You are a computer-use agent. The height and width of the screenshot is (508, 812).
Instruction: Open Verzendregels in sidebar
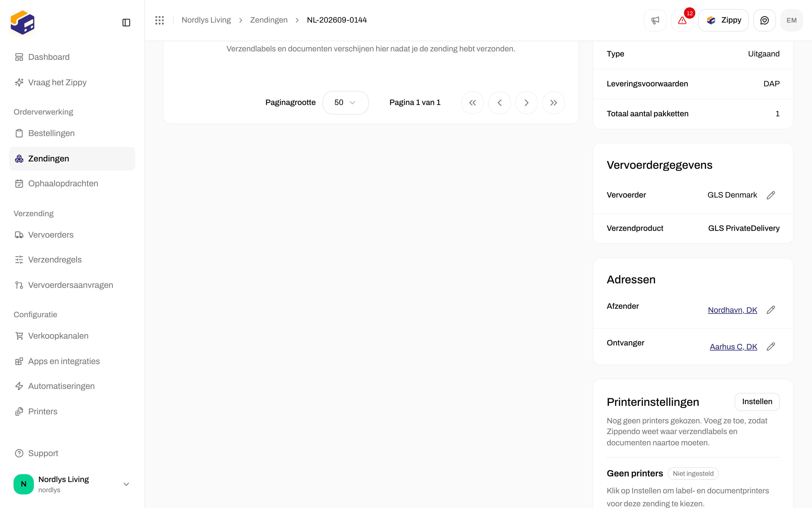72,260
